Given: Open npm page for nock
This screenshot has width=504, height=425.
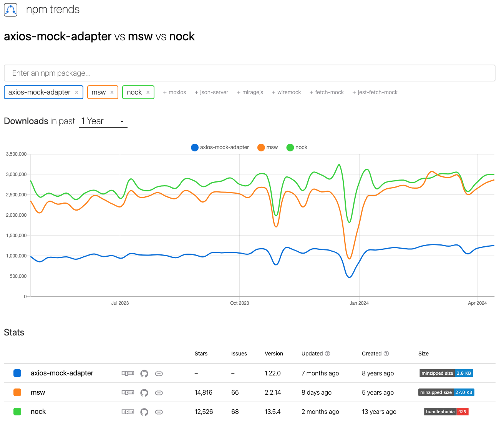Looking at the screenshot, I should (x=128, y=412).
